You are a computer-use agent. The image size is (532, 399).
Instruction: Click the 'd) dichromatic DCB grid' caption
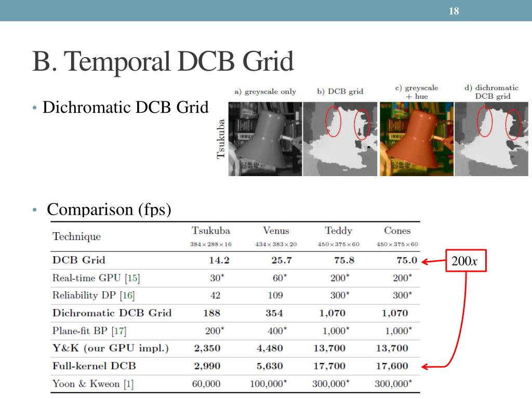pos(491,92)
